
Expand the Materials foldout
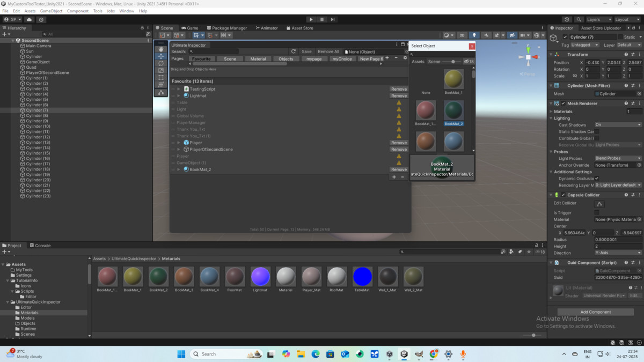[x=551, y=112]
